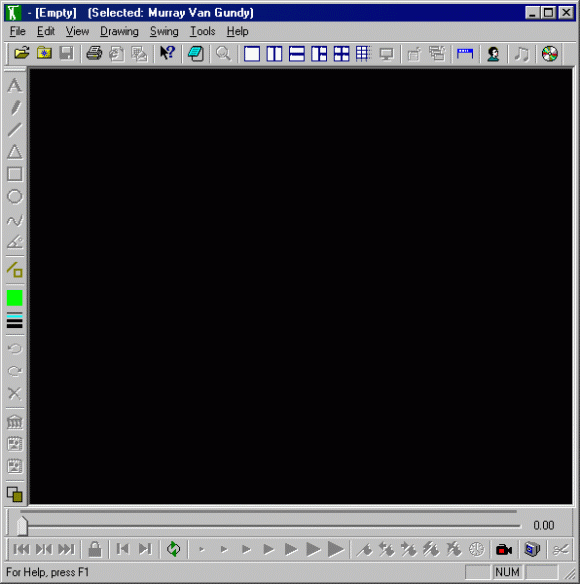Switch to three-pane layout
This screenshot has height=584, width=580.
[x=319, y=54]
